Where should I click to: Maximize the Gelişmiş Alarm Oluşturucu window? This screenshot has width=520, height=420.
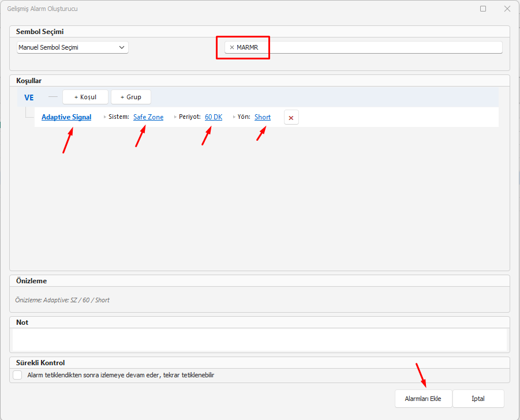point(483,9)
